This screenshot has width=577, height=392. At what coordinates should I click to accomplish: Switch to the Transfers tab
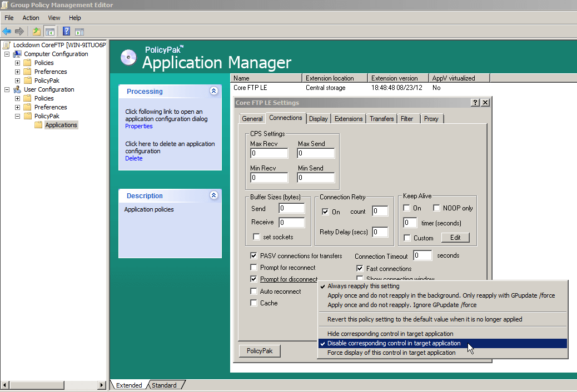[x=381, y=119]
